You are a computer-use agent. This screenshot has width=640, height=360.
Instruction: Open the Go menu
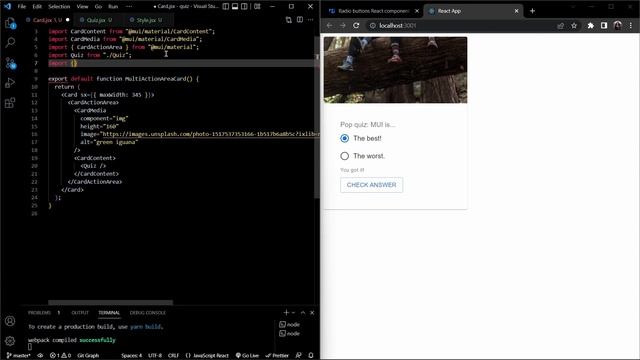(98, 7)
